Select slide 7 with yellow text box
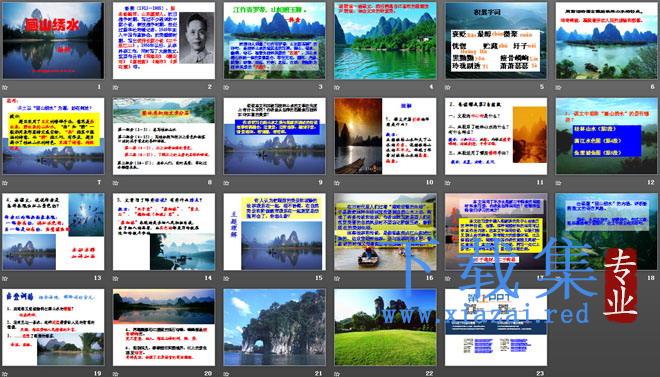 pyautogui.click(x=53, y=136)
